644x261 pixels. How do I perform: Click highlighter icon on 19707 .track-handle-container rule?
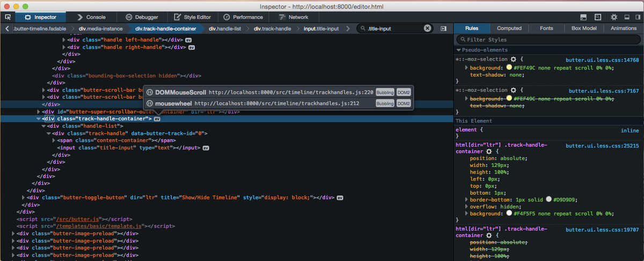pyautogui.click(x=489, y=235)
